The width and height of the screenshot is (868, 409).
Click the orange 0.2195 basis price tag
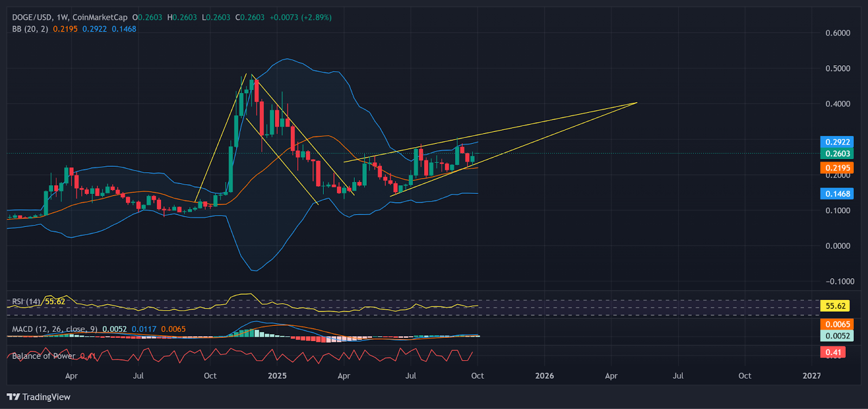[837, 168]
